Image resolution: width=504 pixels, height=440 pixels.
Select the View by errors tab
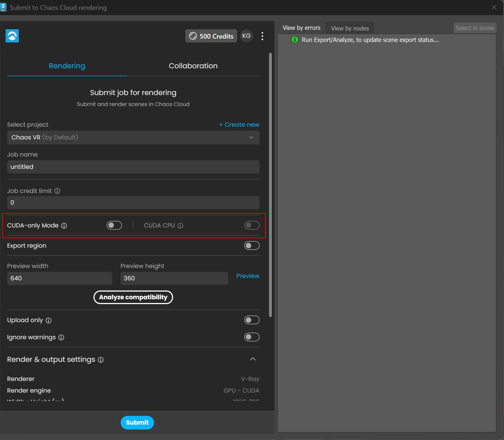click(301, 28)
